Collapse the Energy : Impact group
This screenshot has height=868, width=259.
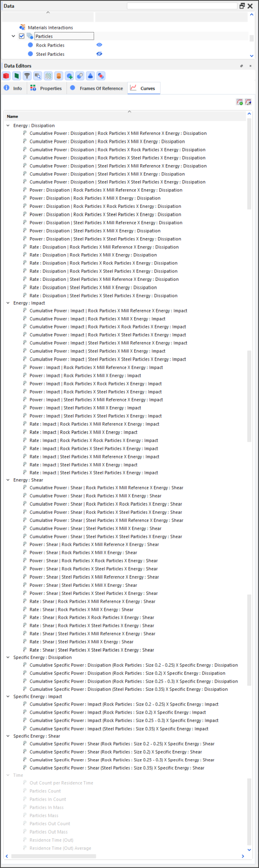click(x=8, y=303)
